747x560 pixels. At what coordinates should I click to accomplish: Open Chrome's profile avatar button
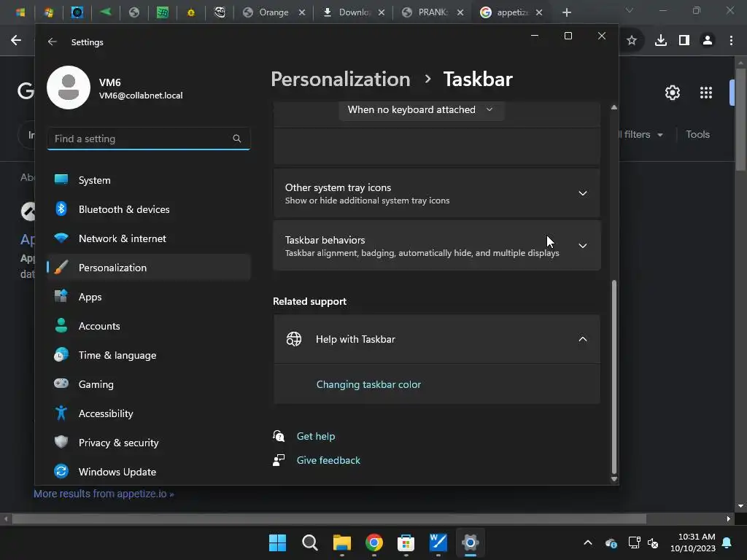708,41
